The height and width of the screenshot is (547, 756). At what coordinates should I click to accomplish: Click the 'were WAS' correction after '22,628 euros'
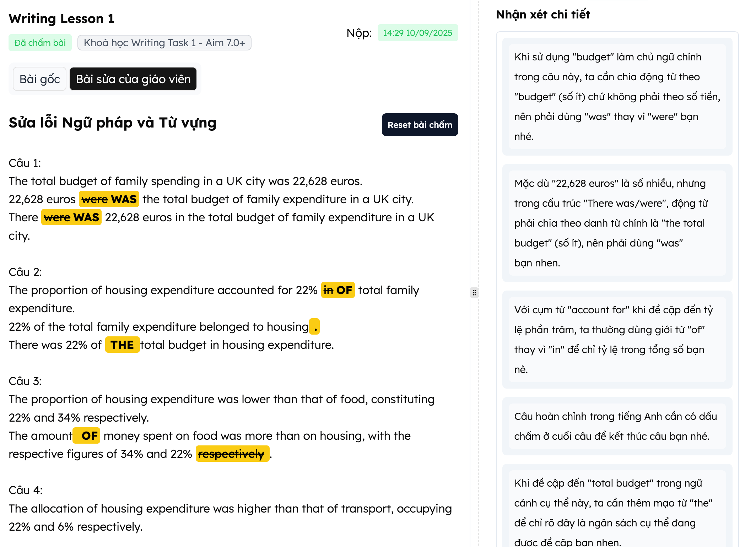[x=109, y=199]
